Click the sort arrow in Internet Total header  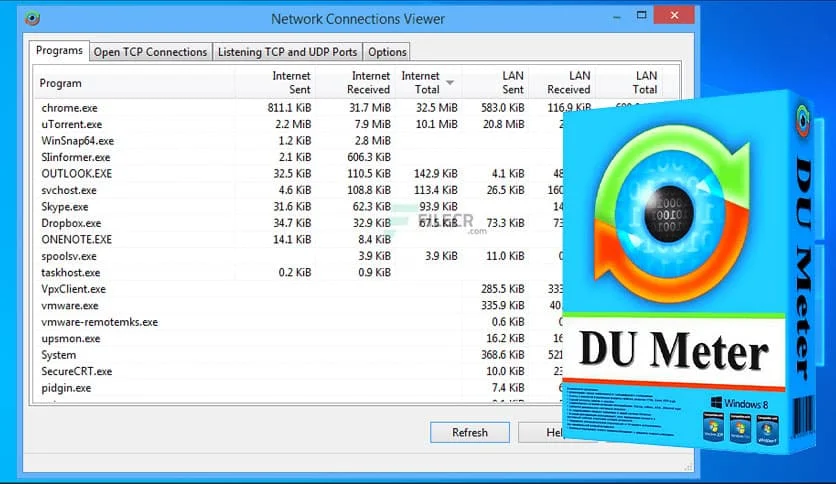click(x=450, y=81)
